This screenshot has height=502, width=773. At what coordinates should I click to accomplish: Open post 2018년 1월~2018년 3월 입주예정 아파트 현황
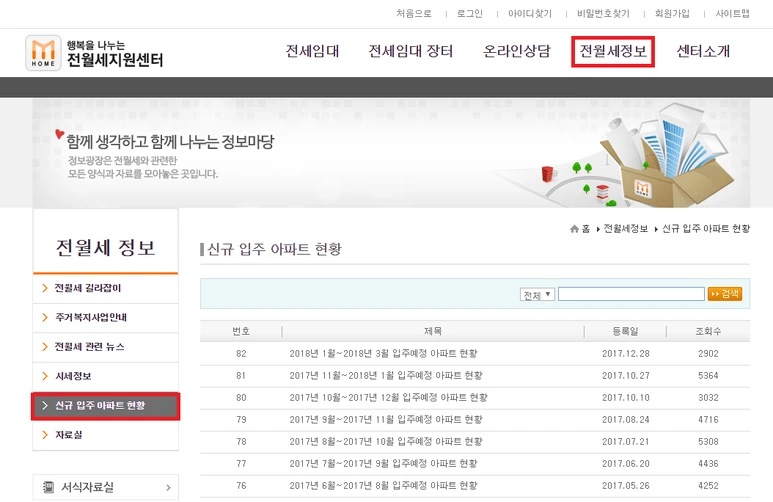[384, 354]
